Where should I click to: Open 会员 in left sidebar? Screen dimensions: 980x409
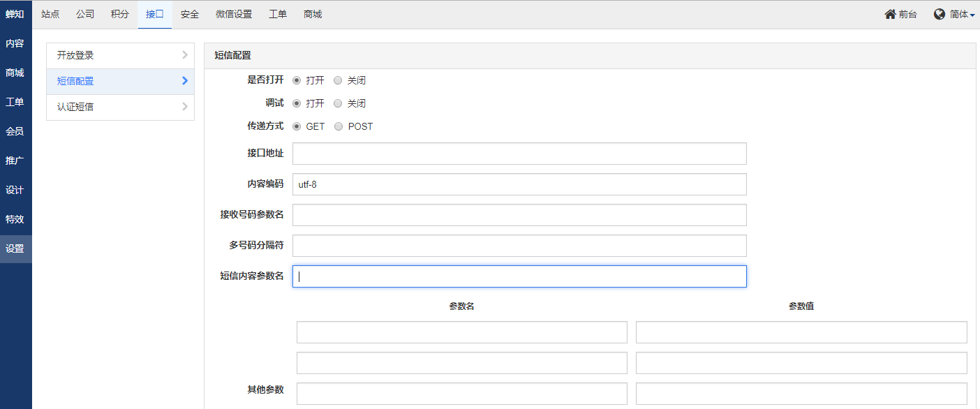[15, 131]
